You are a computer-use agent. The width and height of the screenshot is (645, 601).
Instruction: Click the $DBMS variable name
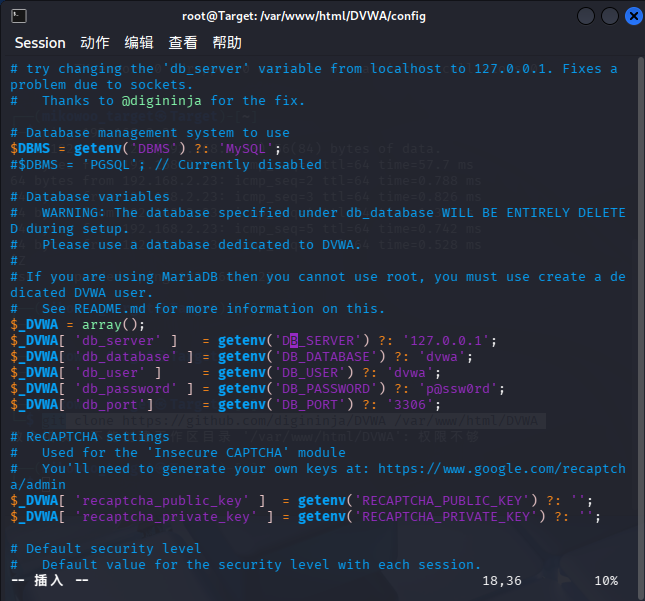click(x=30, y=149)
